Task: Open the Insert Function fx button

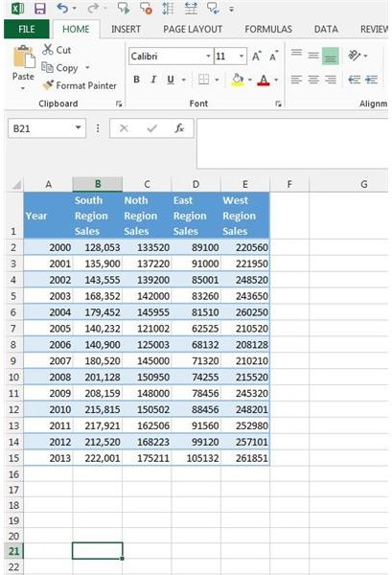Action: click(x=179, y=128)
